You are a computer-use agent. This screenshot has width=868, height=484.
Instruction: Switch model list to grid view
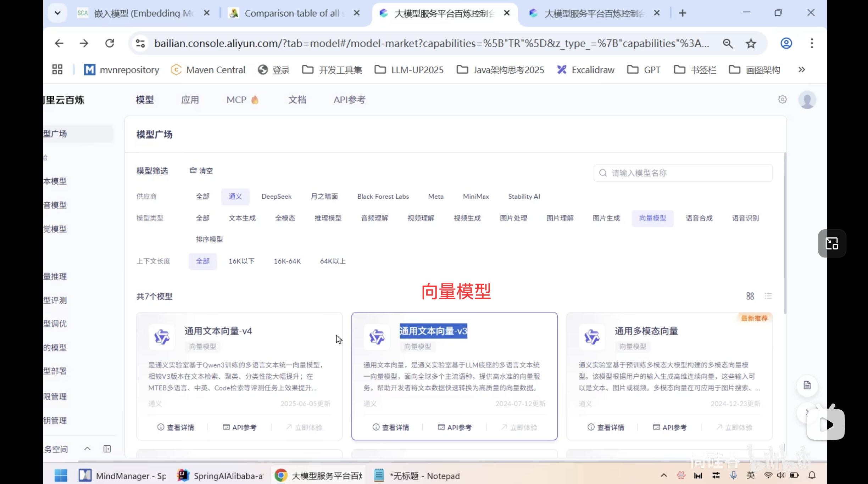[x=750, y=296]
